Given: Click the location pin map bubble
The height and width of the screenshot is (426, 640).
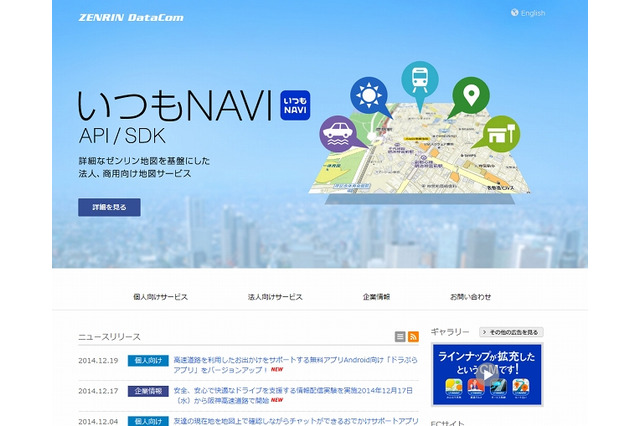Looking at the screenshot, I should tap(471, 95).
